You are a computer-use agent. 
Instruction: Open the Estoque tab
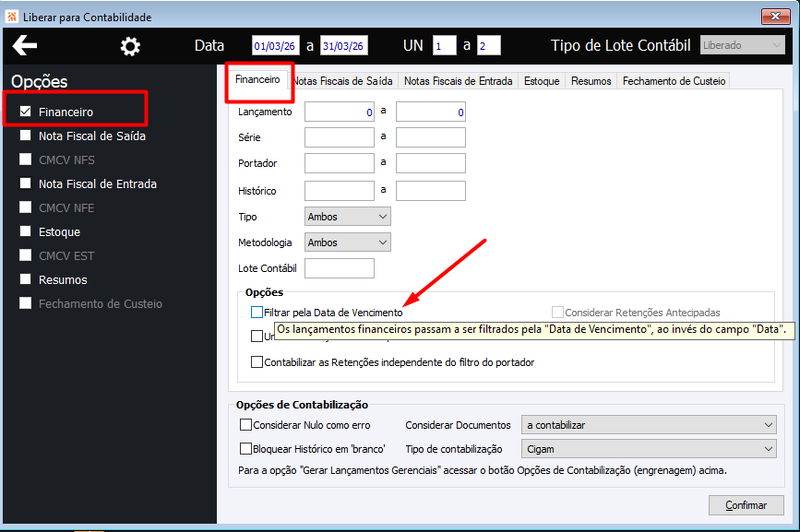coord(542,81)
